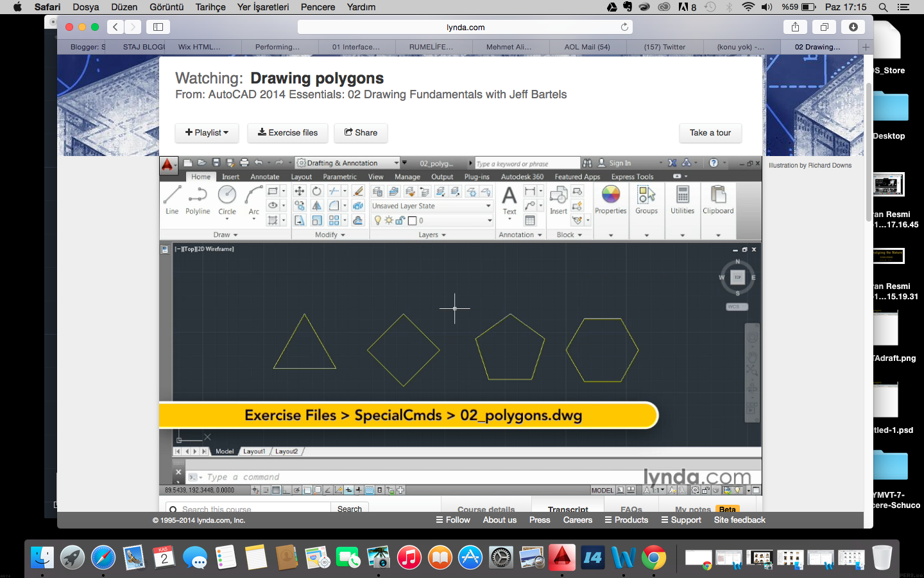This screenshot has height=578, width=924.
Task: Open the Drafting & Annotation workspace dropdown
Action: pos(347,163)
